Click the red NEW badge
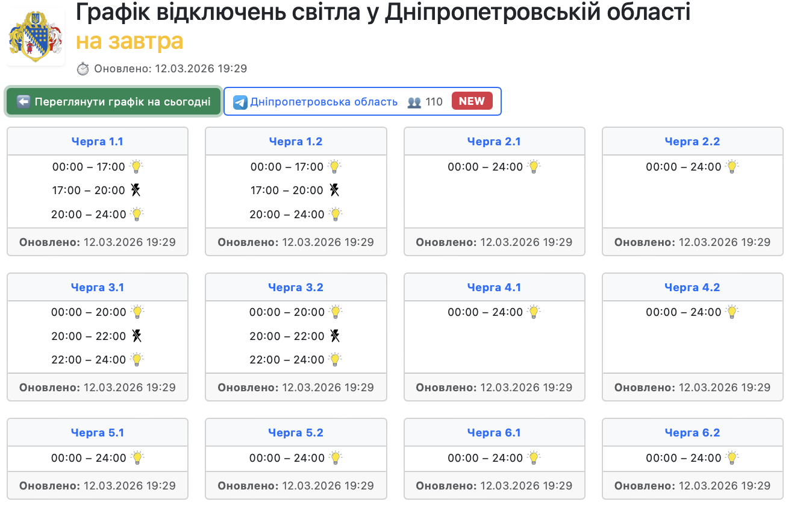812x510 pixels. [x=472, y=101]
